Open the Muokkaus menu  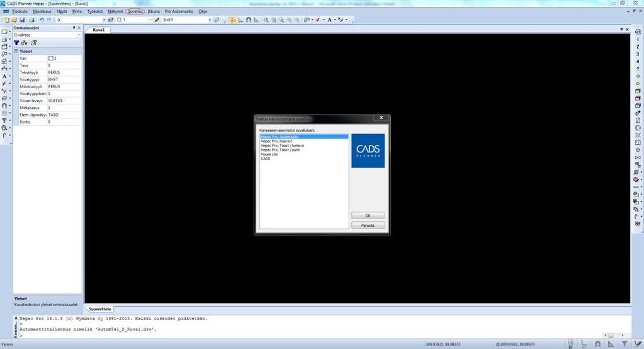(42, 11)
